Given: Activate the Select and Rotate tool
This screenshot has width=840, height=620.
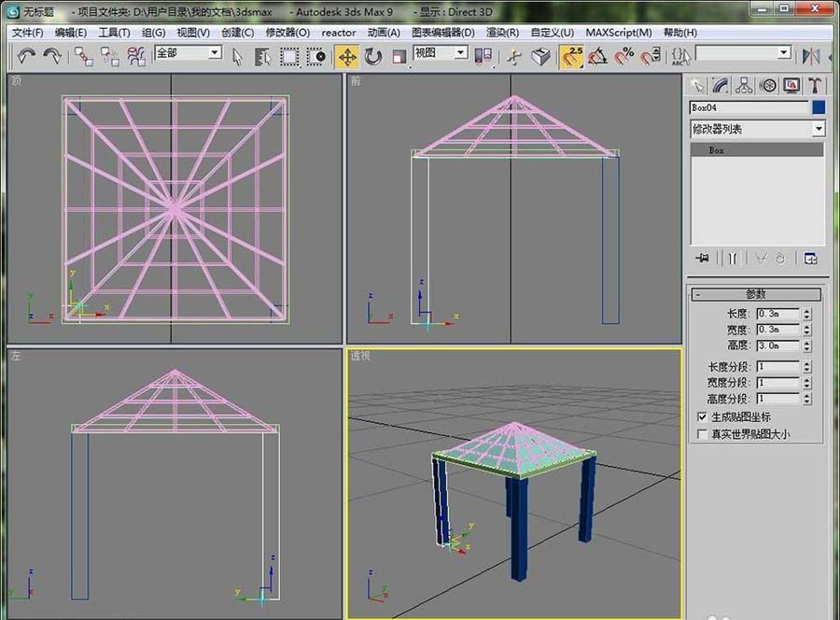Looking at the screenshot, I should (373, 57).
